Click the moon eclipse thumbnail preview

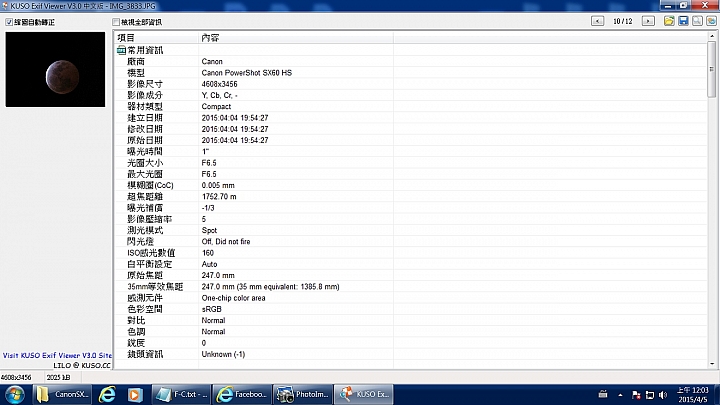tap(55, 69)
